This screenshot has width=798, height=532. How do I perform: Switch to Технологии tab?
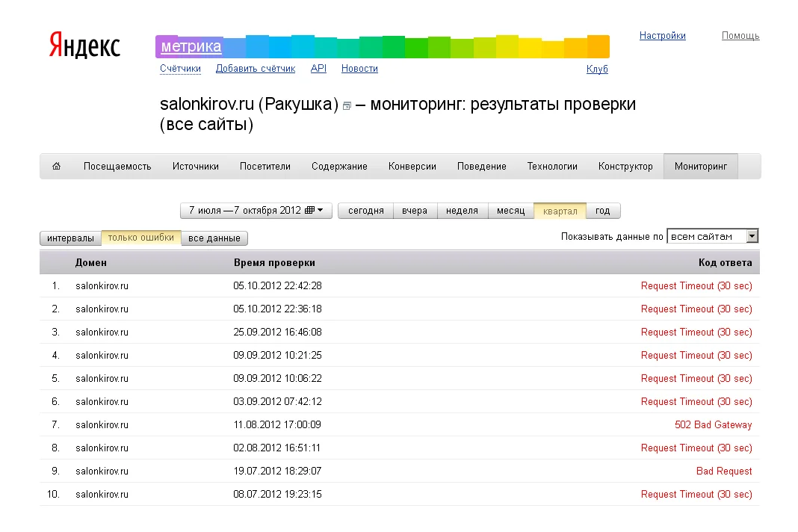pyautogui.click(x=552, y=167)
